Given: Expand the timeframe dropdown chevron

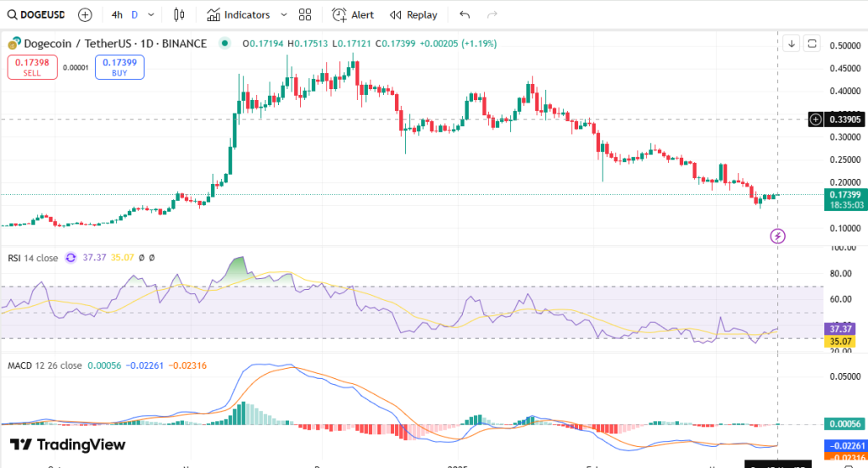Looking at the screenshot, I should click(x=151, y=15).
